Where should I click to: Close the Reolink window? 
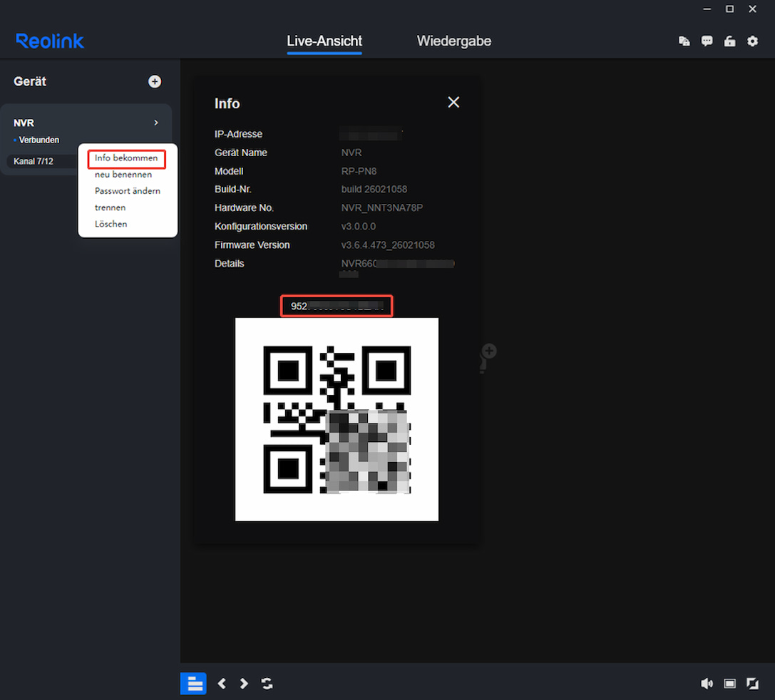tap(752, 9)
